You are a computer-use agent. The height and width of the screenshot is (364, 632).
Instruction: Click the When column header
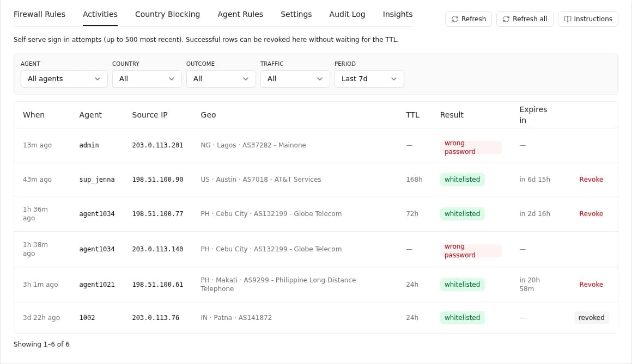(33, 115)
